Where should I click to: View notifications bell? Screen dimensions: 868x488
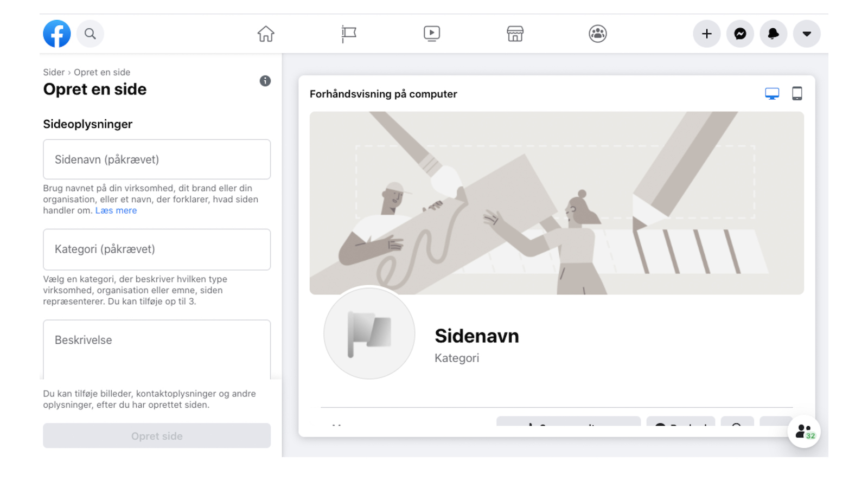[774, 33]
